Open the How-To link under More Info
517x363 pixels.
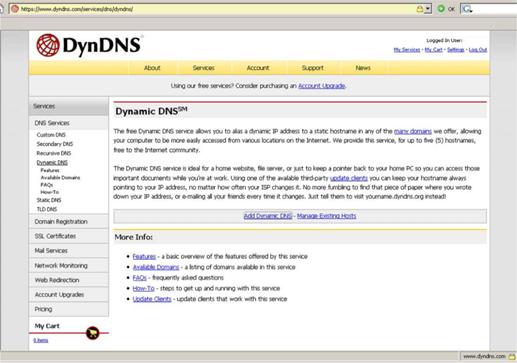click(x=143, y=289)
